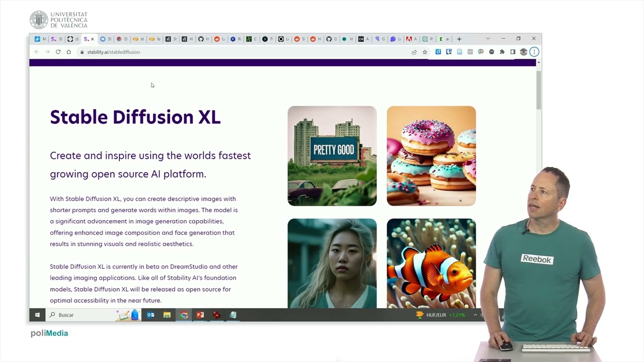
Task: Show hidden system tray icons
Action: click(x=475, y=315)
